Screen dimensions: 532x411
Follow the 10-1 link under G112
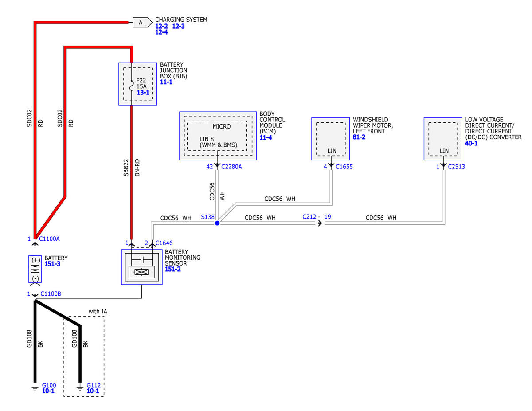tap(93, 391)
